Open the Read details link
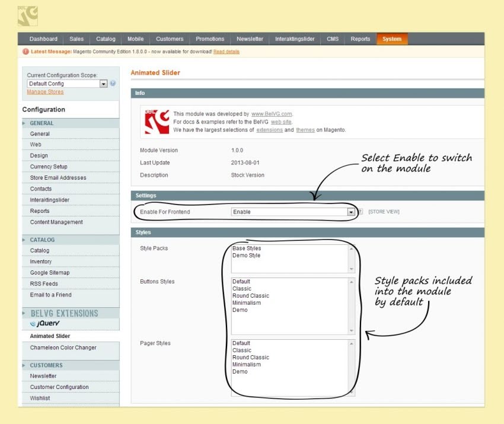Image resolution: width=504 pixels, height=424 pixels. click(227, 52)
